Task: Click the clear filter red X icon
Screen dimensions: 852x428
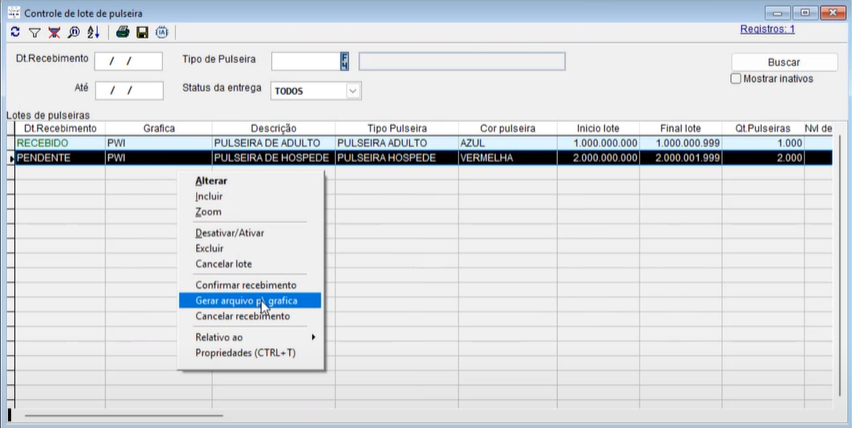Action: [54, 32]
